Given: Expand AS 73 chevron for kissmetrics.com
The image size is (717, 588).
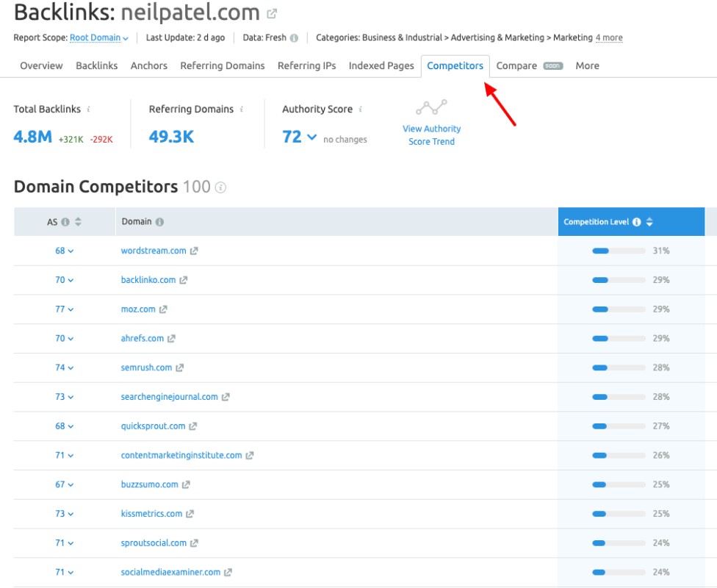Looking at the screenshot, I should (71, 514).
